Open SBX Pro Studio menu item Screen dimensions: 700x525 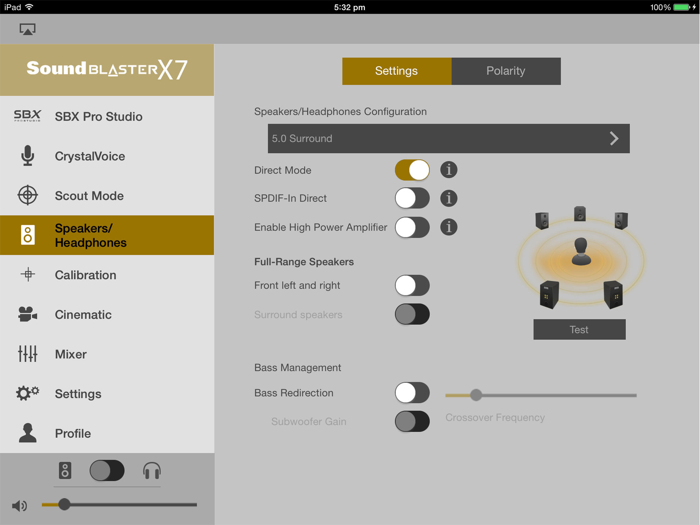click(x=107, y=116)
